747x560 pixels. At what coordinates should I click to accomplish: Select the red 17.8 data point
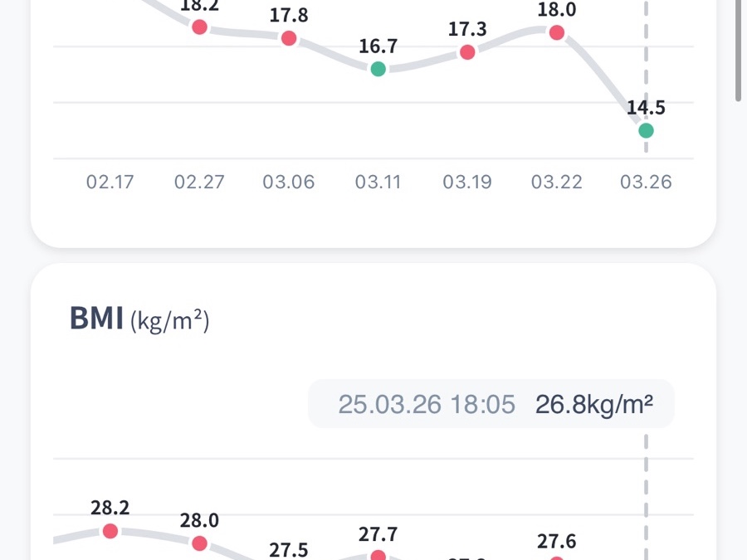289,38
